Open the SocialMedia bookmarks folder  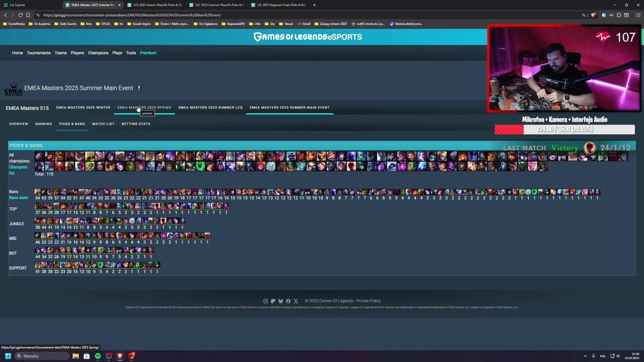coord(14,24)
